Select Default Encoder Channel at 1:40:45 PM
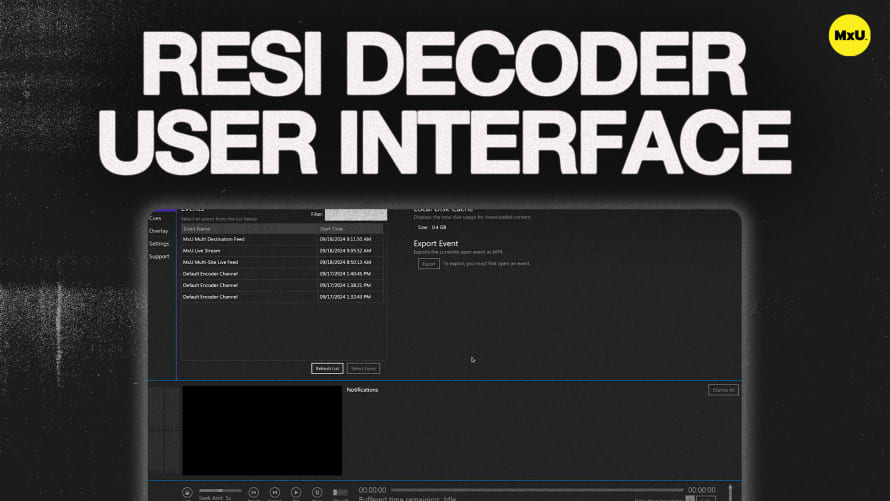This screenshot has width=890, height=501. 282,273
